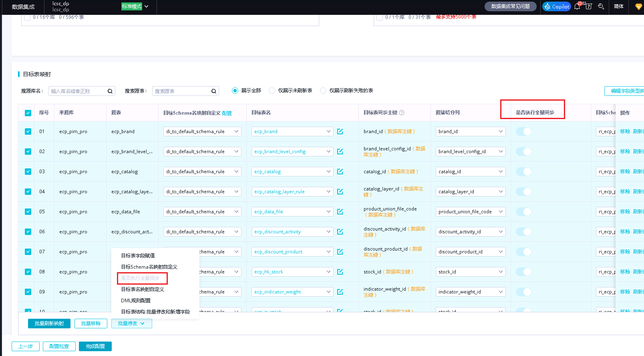The height and width of the screenshot is (356, 644).
Task: Toggle full sync switch for catalog_id row
Action: tap(523, 172)
